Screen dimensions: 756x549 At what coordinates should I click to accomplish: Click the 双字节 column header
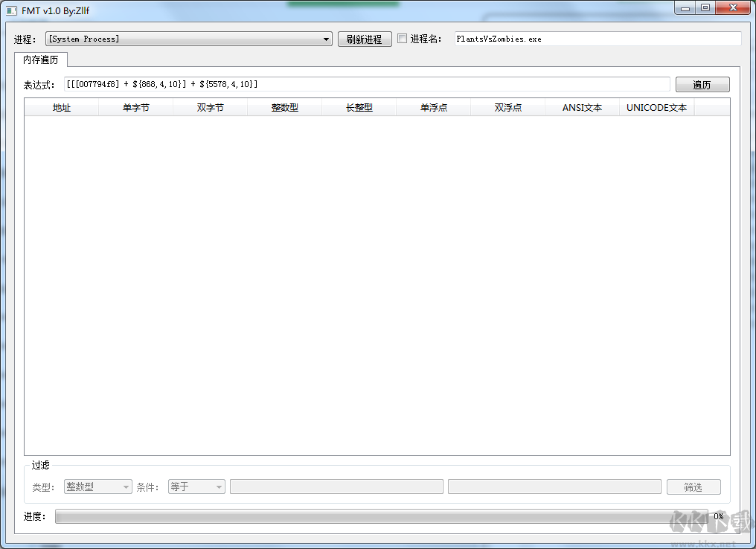(210, 107)
